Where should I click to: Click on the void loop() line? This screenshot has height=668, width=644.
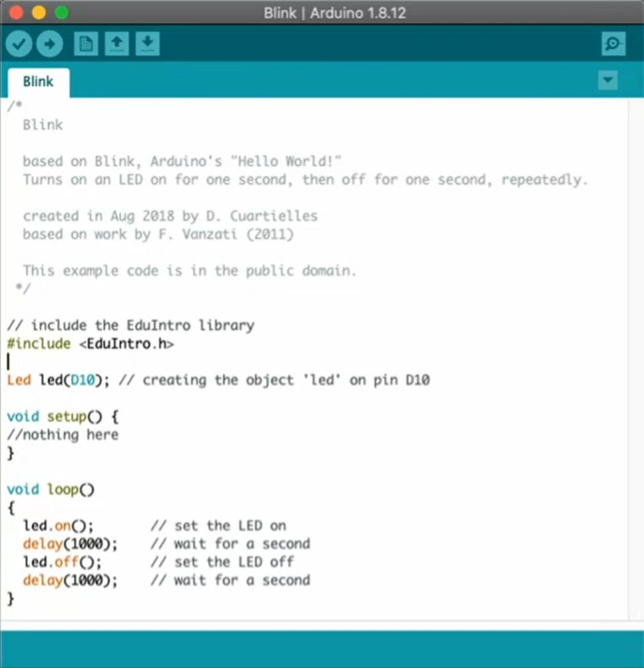point(50,489)
